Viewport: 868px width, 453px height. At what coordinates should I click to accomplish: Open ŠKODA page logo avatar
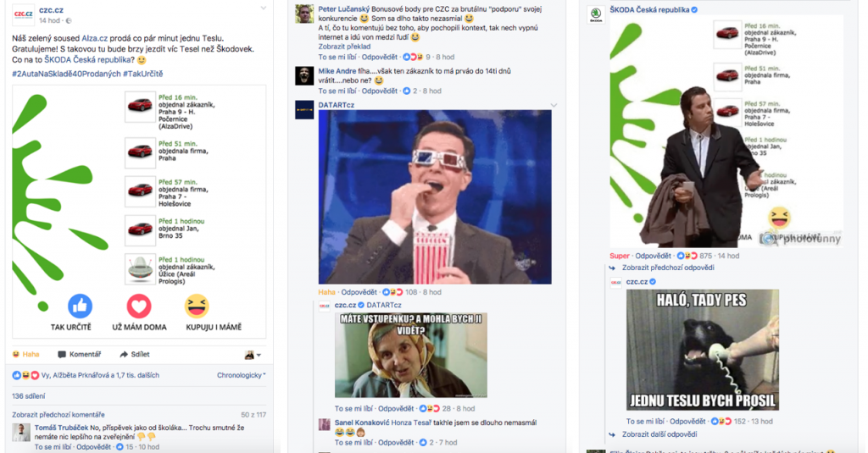click(596, 15)
